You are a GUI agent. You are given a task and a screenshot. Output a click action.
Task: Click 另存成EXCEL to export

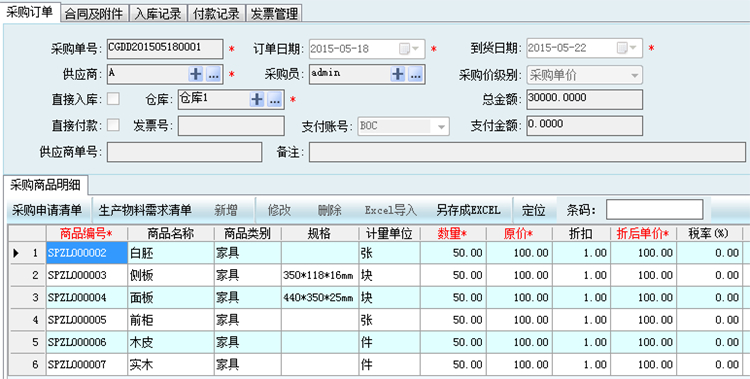tap(468, 210)
